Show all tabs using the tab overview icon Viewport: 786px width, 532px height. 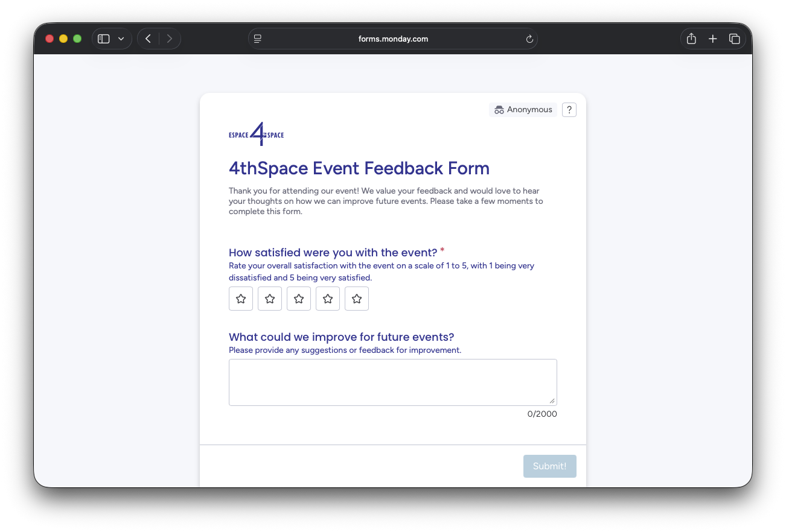tap(735, 38)
